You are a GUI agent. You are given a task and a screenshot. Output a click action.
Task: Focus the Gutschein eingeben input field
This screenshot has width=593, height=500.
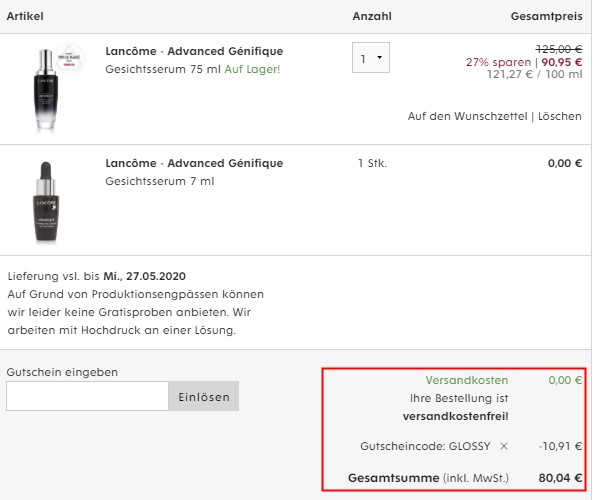(87, 396)
